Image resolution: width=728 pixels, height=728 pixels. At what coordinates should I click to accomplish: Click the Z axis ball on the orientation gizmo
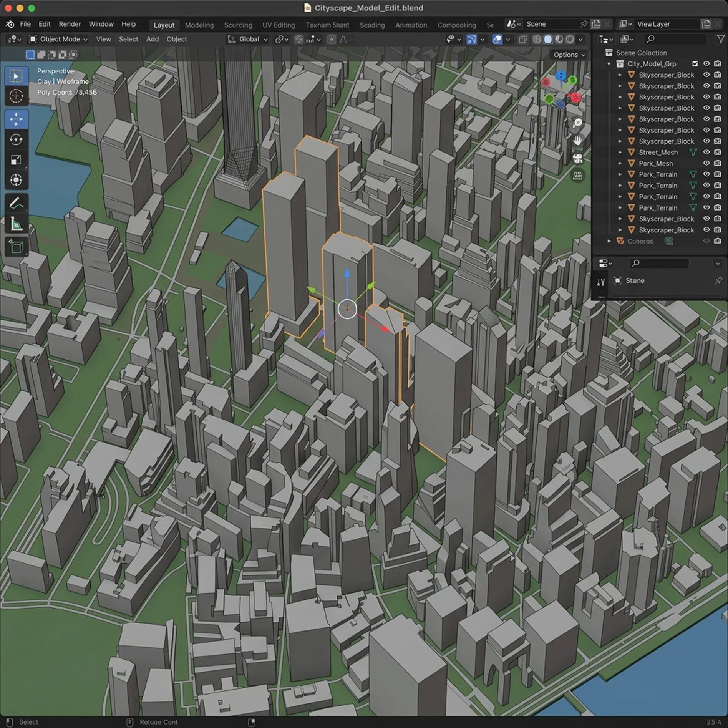click(x=561, y=75)
